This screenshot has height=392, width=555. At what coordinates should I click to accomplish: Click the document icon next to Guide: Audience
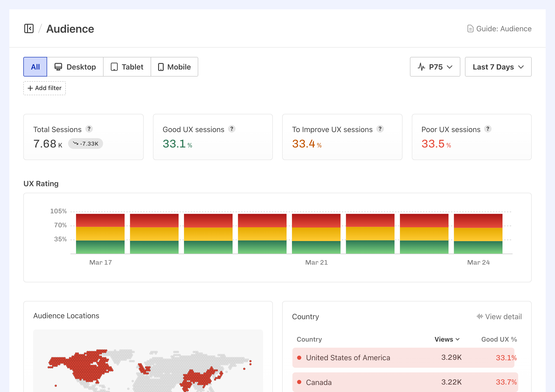click(470, 28)
